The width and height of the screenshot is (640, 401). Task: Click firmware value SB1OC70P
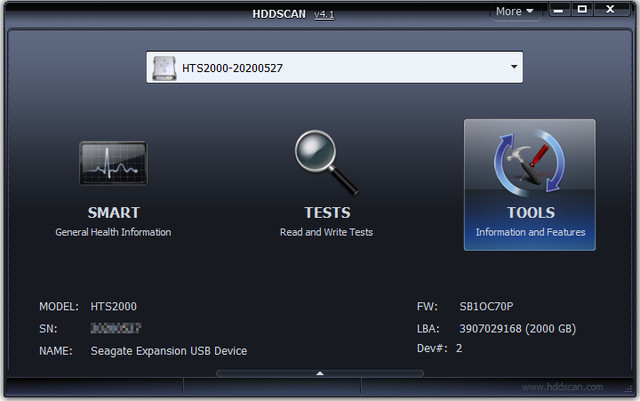[486, 306]
